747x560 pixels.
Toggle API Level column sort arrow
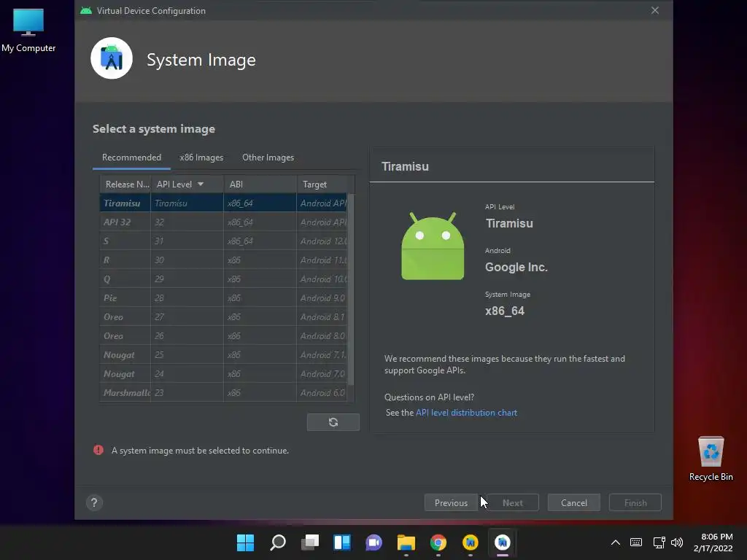(201, 184)
